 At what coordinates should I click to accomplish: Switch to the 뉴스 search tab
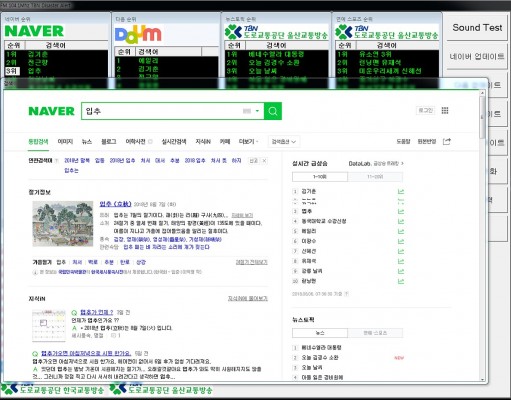point(87,142)
